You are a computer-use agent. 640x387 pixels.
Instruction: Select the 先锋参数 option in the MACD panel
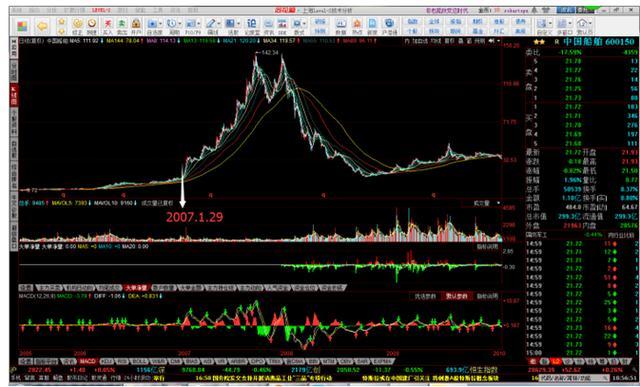(x=425, y=296)
